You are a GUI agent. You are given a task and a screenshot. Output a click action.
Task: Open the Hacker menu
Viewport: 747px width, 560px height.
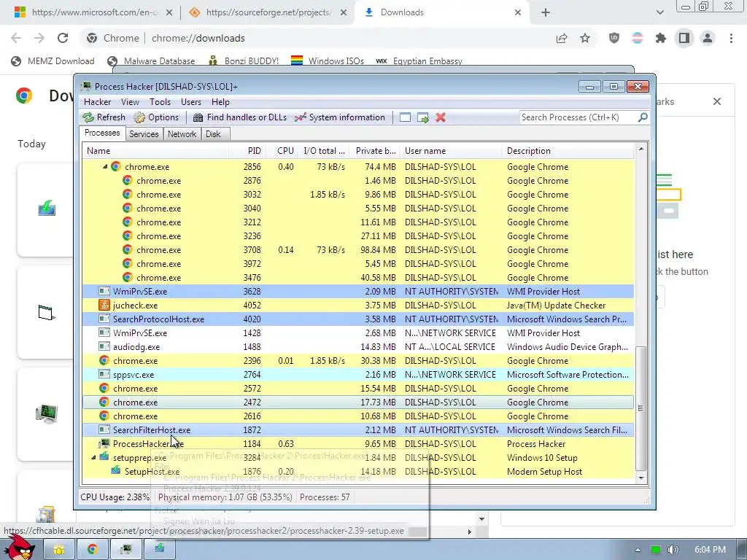click(97, 102)
